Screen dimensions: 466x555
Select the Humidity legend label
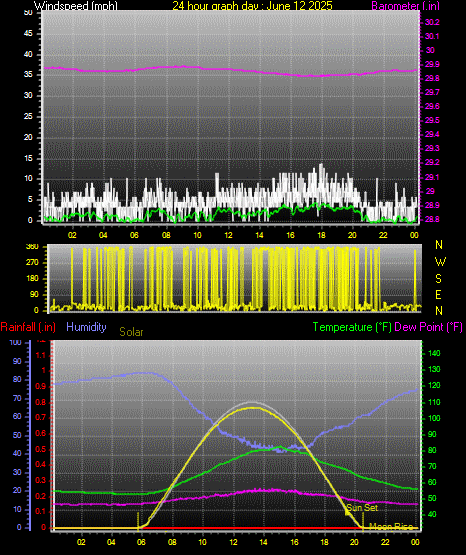pyautogui.click(x=86, y=327)
